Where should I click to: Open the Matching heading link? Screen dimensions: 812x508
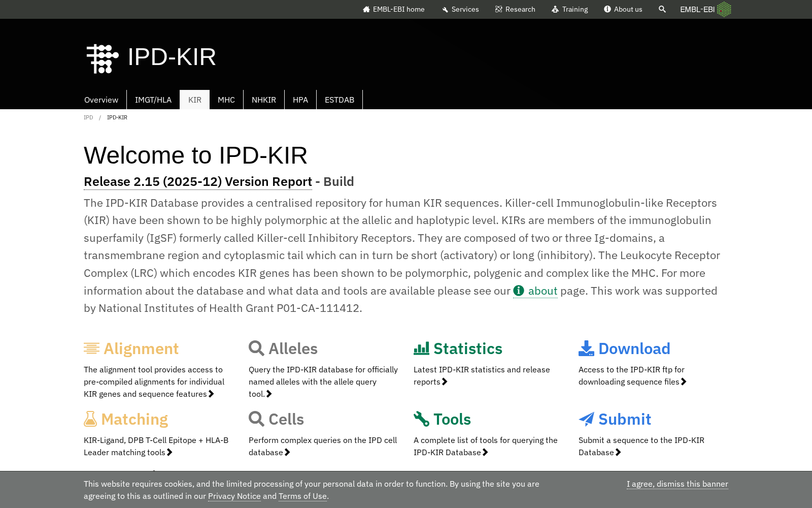click(134, 419)
